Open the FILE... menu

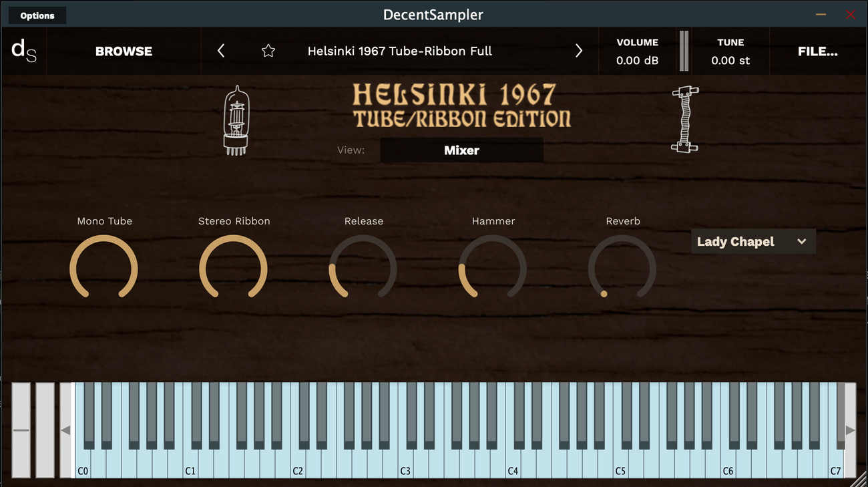[818, 51]
